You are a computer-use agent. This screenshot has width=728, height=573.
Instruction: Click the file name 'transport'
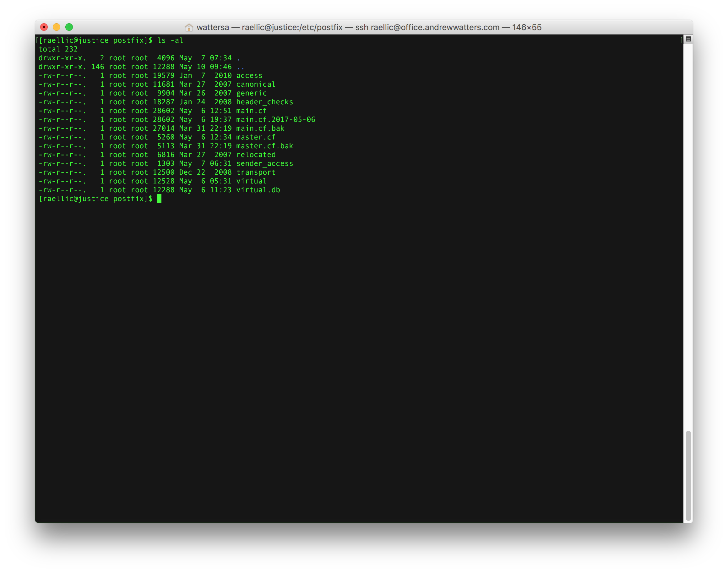click(x=256, y=172)
